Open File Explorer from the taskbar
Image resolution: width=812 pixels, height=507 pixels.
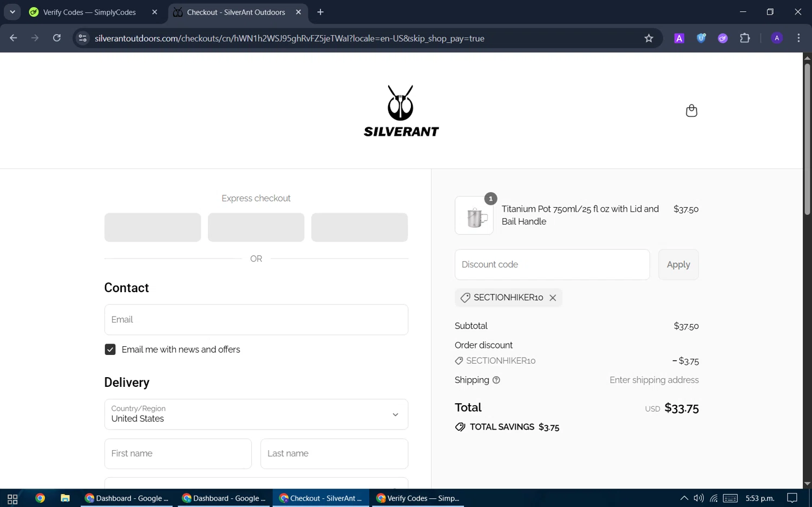point(65,498)
